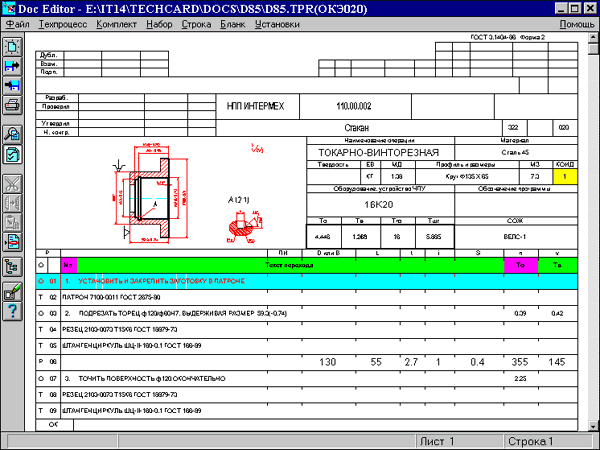The width and height of the screenshot is (600, 450).
Task: Click the scissors cut icon
Action: (13, 183)
